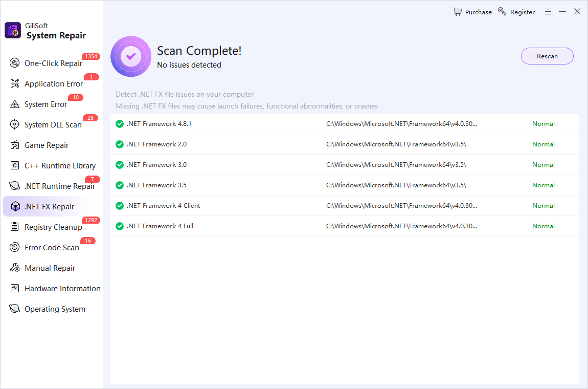The height and width of the screenshot is (389, 588).
Task: Click the System Error warning triangle icon
Action: click(15, 104)
